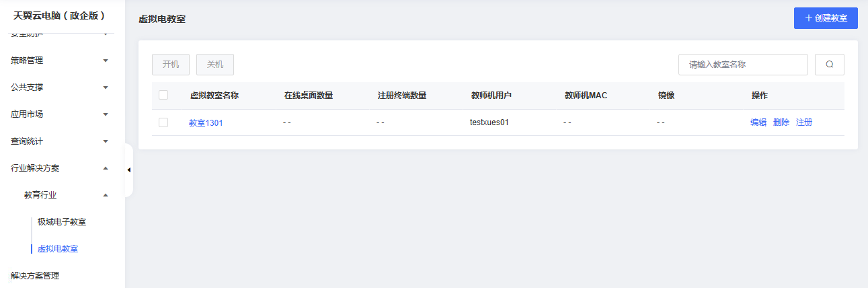
Task: Click the 注册终端数量 column header
Action: click(x=402, y=96)
